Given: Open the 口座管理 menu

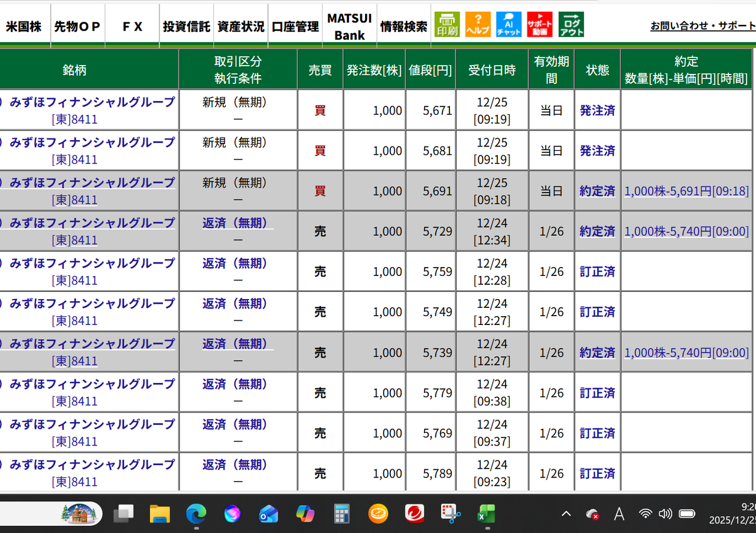Looking at the screenshot, I should coord(294,24).
